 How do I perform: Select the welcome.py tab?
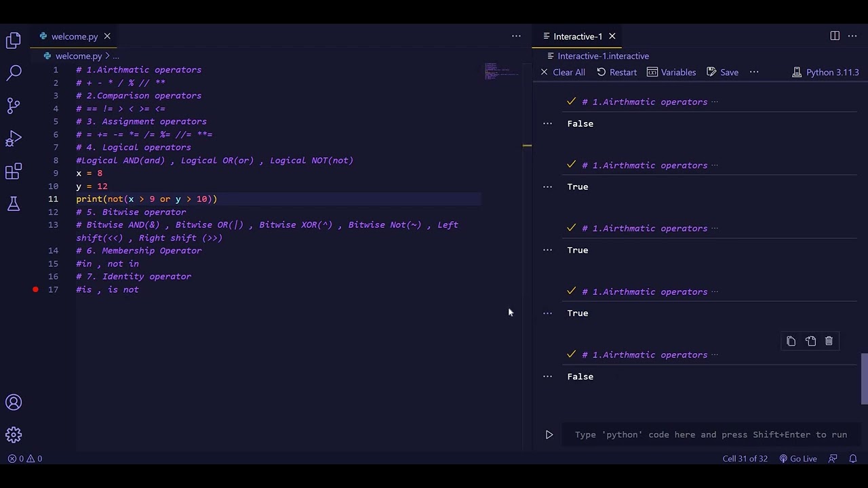pos(75,37)
